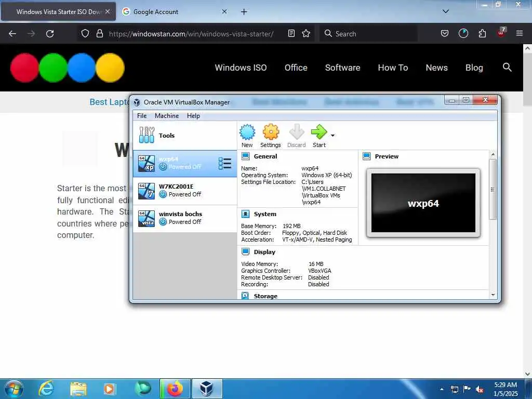Select the wxp64 virtual machine
The height and width of the screenshot is (399, 532).
click(x=185, y=164)
